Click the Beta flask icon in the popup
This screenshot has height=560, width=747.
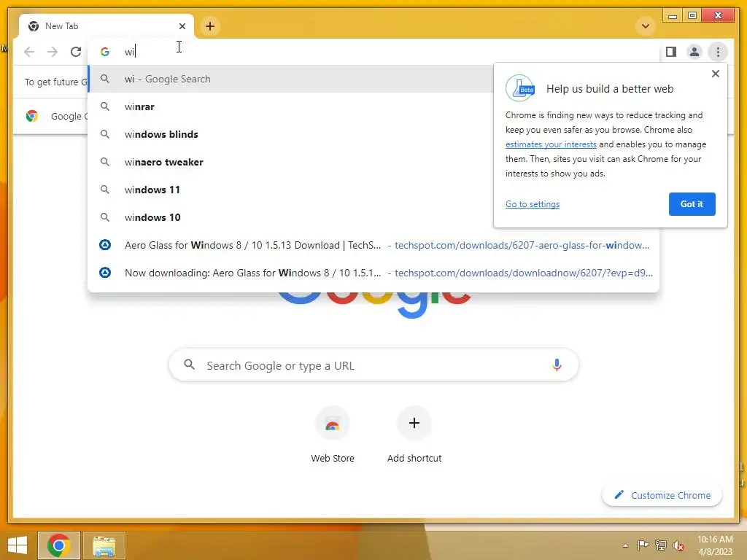[x=520, y=88]
